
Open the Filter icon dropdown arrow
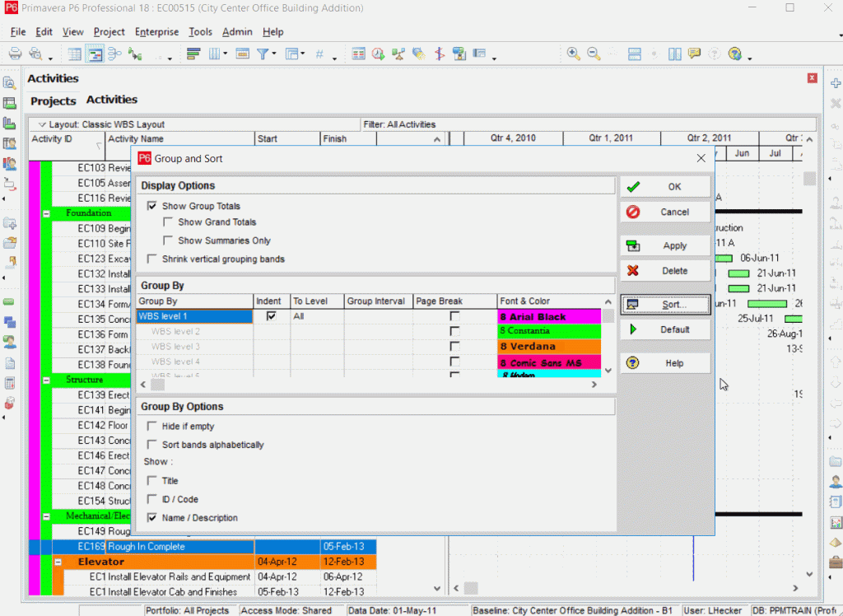pos(273,54)
